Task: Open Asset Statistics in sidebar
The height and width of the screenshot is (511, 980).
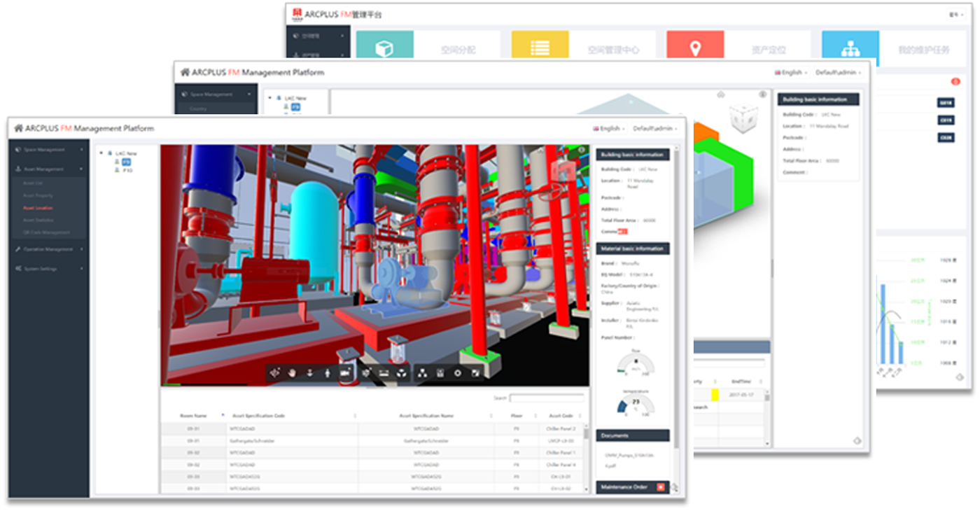Action: [x=38, y=220]
